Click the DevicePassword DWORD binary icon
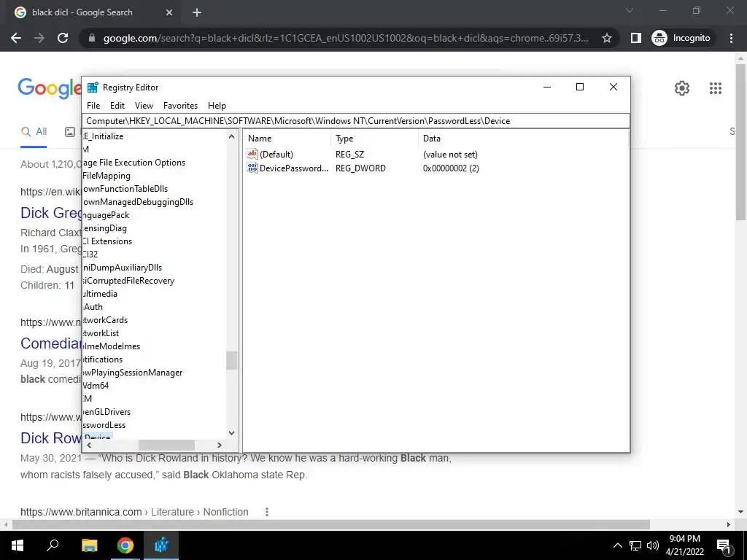The width and height of the screenshot is (747, 560). pos(252,168)
